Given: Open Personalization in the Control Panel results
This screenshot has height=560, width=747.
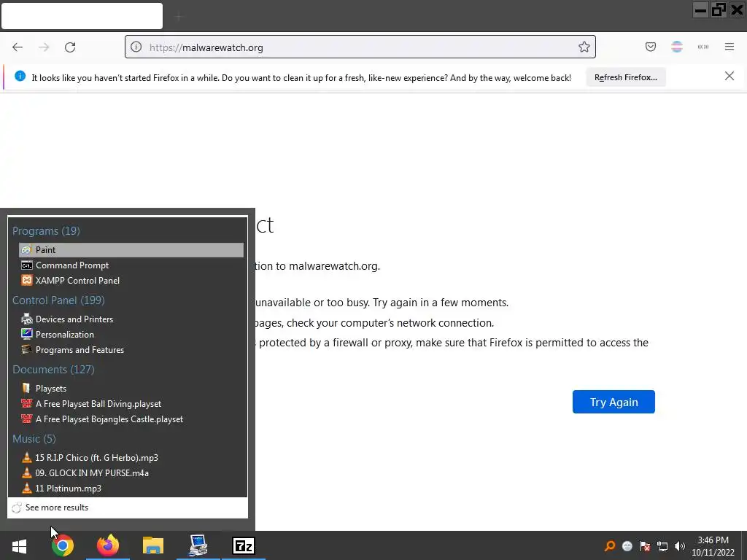Looking at the screenshot, I should (x=131, y=334).
